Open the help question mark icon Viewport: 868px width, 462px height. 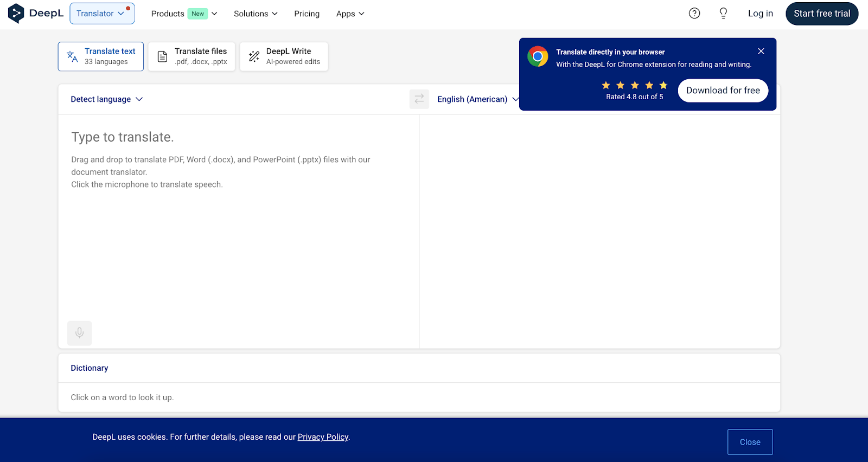[694, 14]
